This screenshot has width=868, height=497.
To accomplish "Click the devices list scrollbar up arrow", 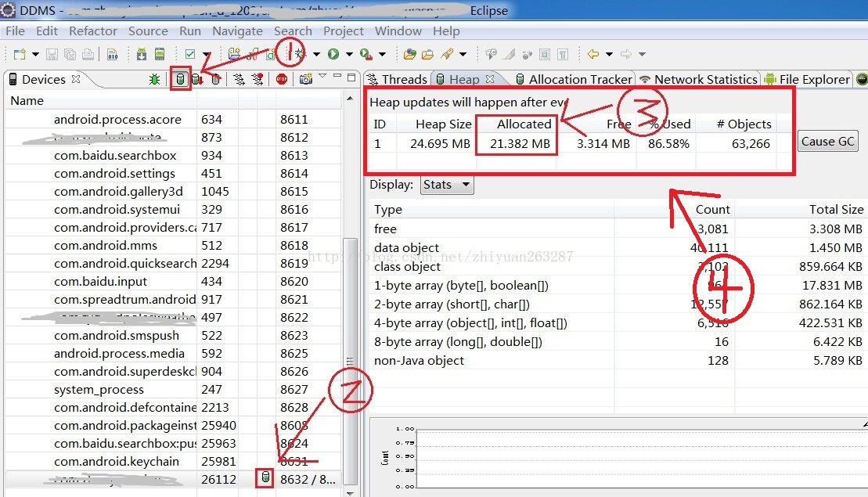I will 349,99.
